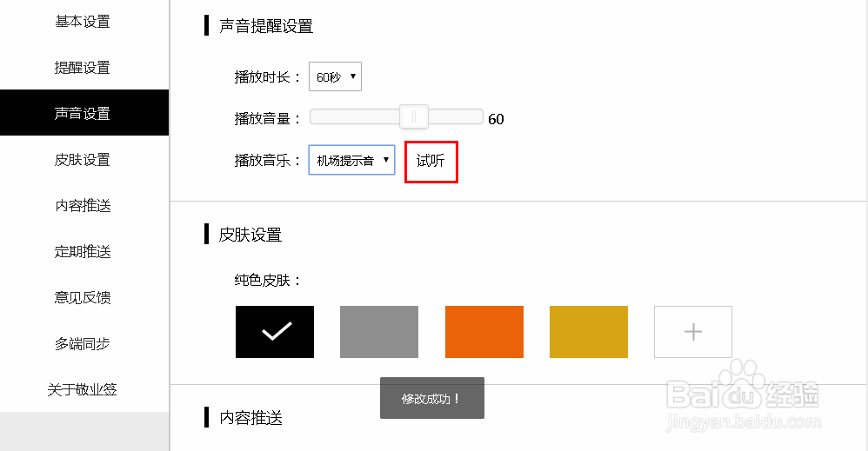
Task: Select the 声音设置 sidebar item
Action: point(83,114)
